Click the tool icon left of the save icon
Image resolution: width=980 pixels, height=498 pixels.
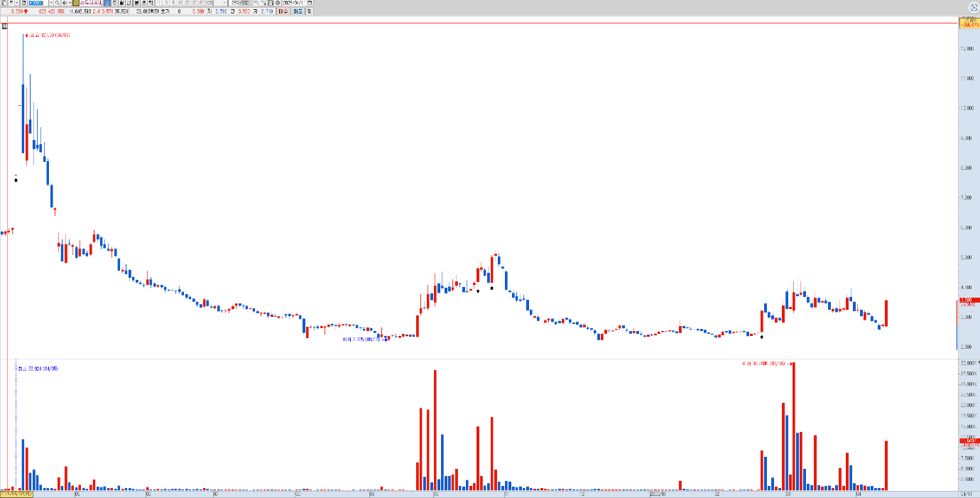[263, 4]
